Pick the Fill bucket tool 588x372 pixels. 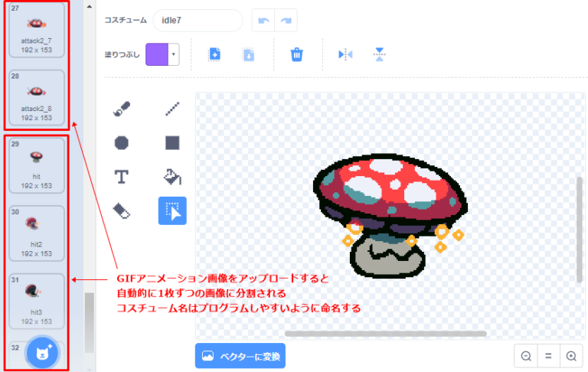click(172, 177)
